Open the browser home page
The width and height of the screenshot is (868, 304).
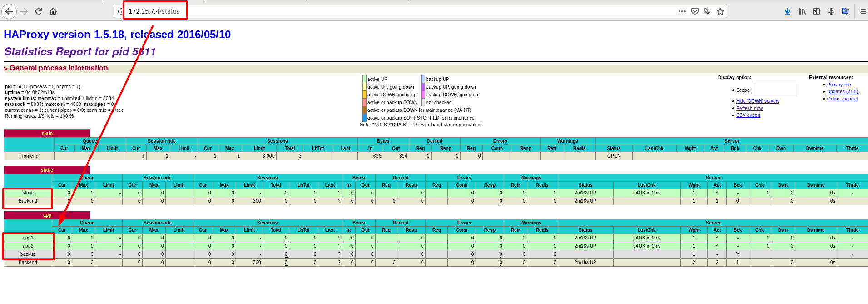click(x=53, y=11)
